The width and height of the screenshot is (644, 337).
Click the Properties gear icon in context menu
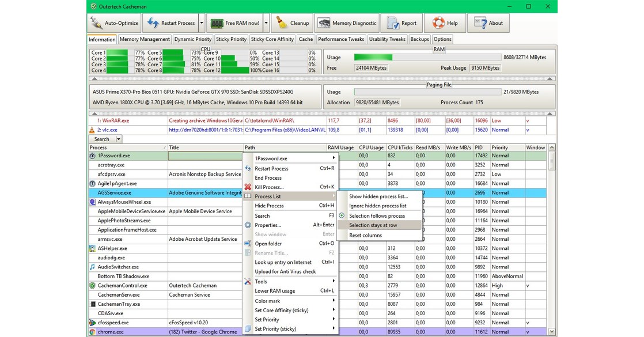pos(248,225)
